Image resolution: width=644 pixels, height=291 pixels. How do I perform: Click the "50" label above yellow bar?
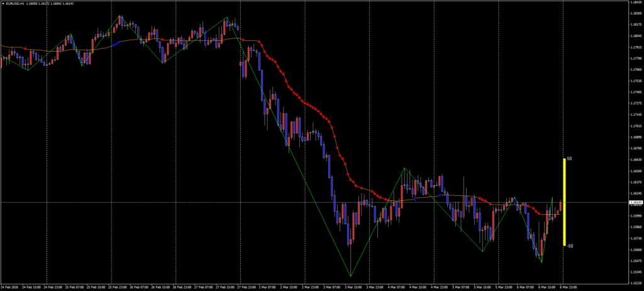(x=569, y=159)
